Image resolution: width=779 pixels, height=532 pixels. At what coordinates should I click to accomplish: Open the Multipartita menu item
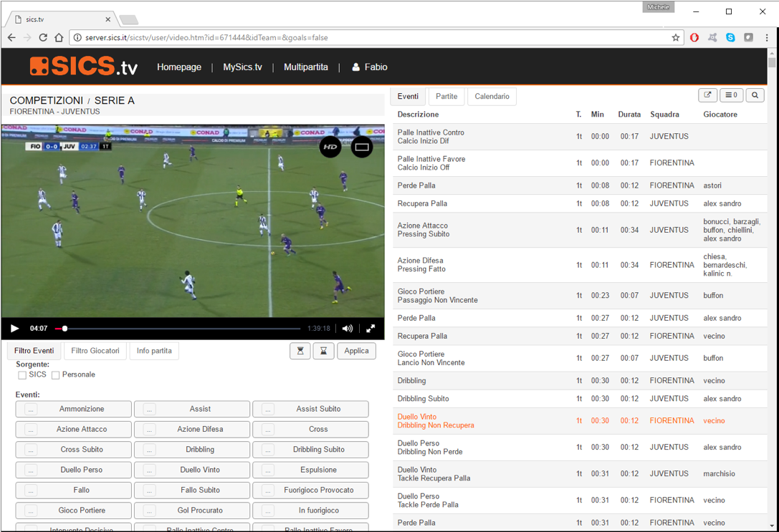pos(306,67)
